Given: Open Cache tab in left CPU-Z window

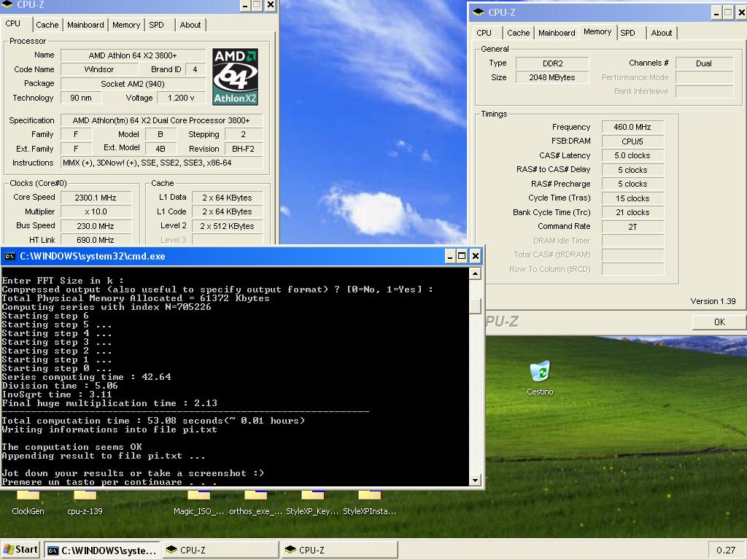Looking at the screenshot, I should point(47,25).
